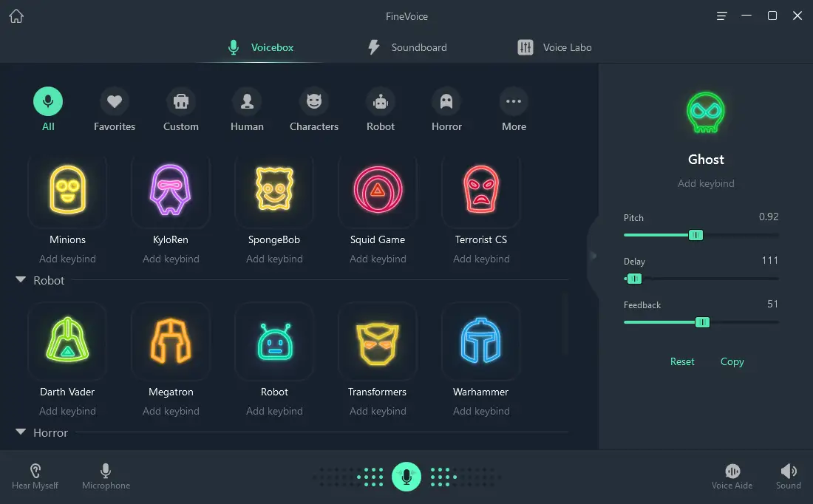Pick the SpongeBob voice icon

(x=274, y=188)
